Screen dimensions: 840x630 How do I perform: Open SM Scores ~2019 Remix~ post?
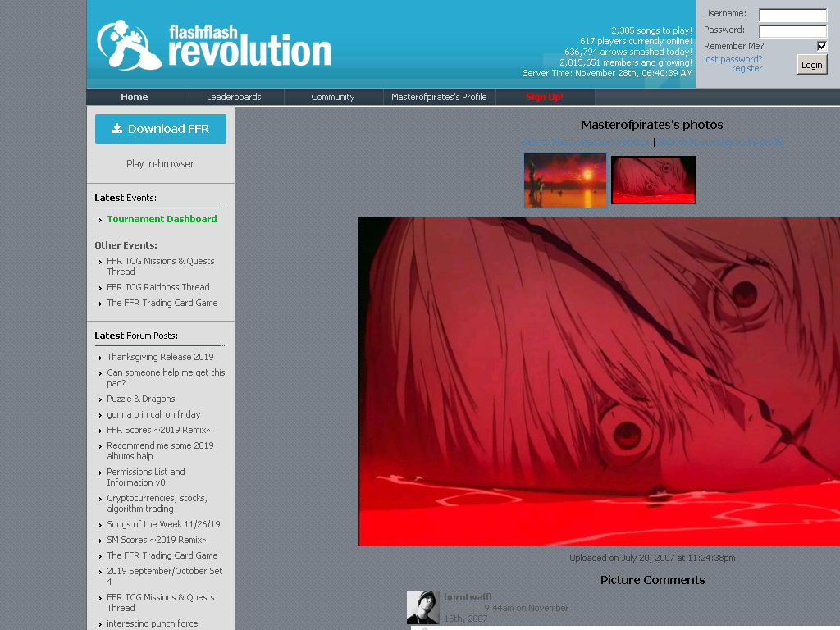(158, 540)
